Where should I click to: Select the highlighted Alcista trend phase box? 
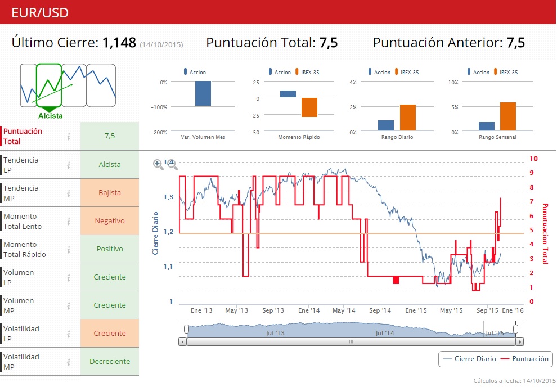coord(49,85)
